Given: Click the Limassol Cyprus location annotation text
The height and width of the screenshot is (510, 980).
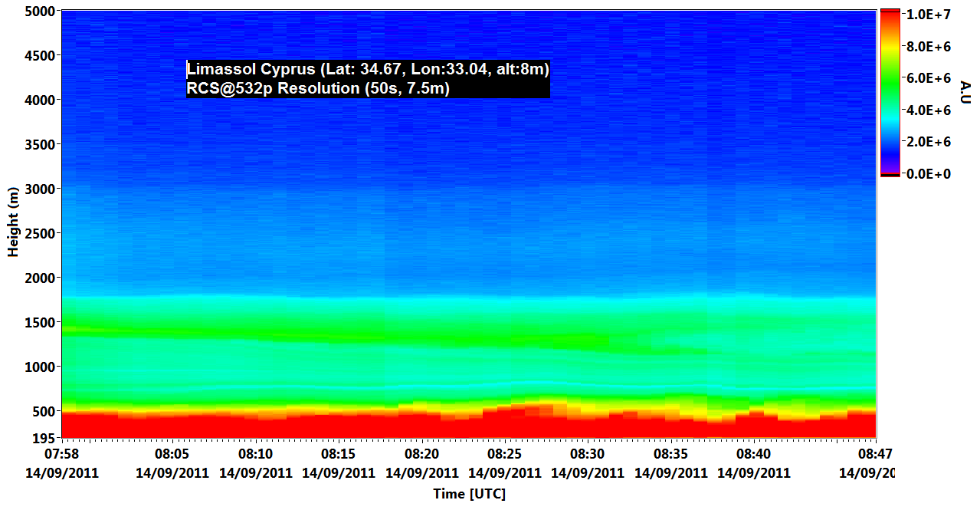Looking at the screenshot, I should tap(368, 70).
